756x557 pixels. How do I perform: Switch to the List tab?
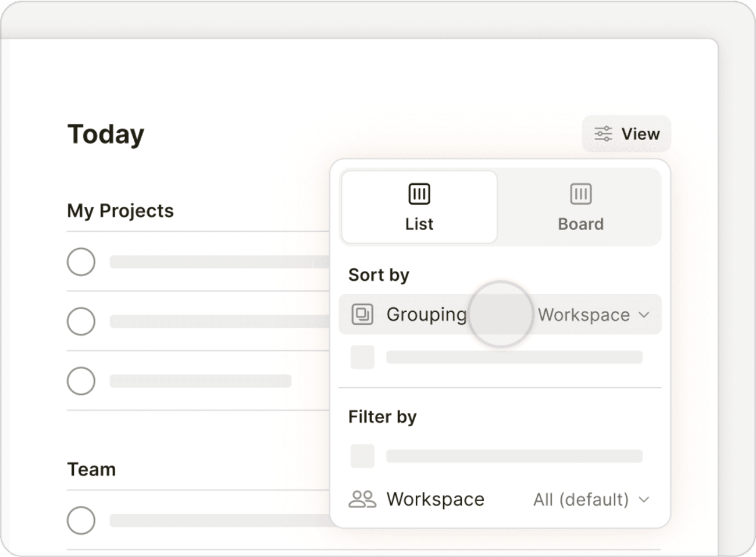point(419,206)
